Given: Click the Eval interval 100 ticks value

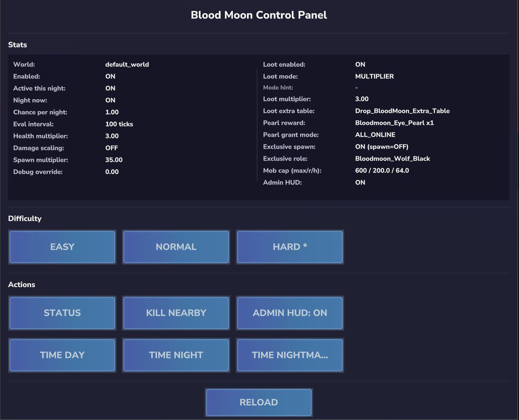Looking at the screenshot, I should coord(119,124).
